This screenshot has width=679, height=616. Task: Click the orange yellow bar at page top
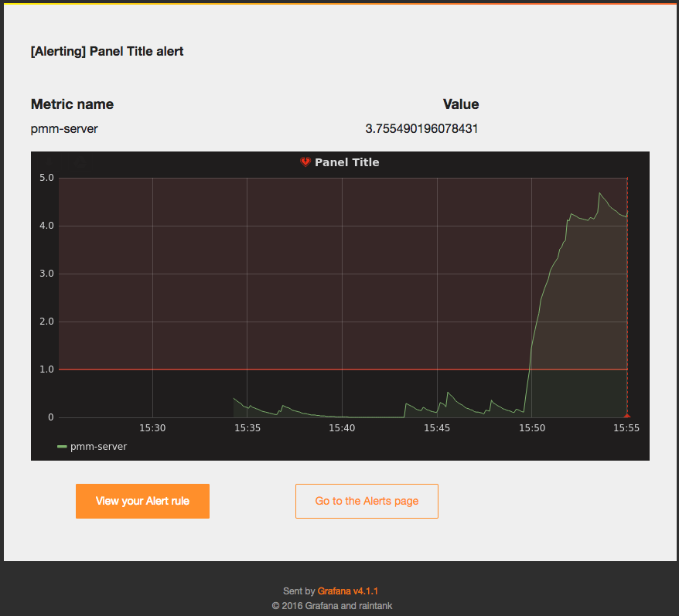point(339,2)
